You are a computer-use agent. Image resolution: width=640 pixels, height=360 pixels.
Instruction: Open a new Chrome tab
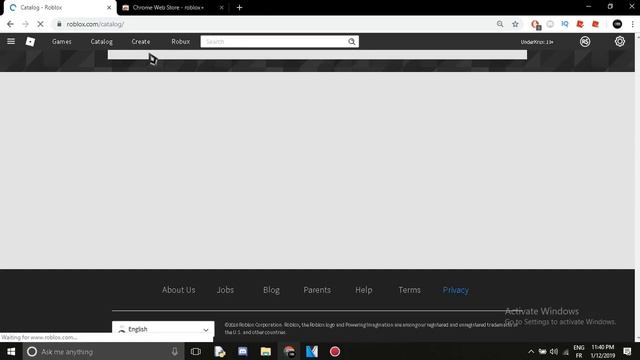click(240, 8)
